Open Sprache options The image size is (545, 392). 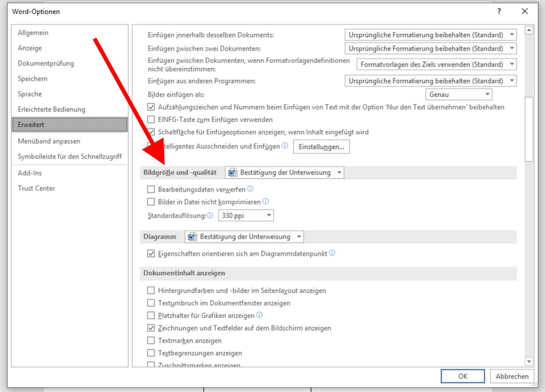(70, 94)
